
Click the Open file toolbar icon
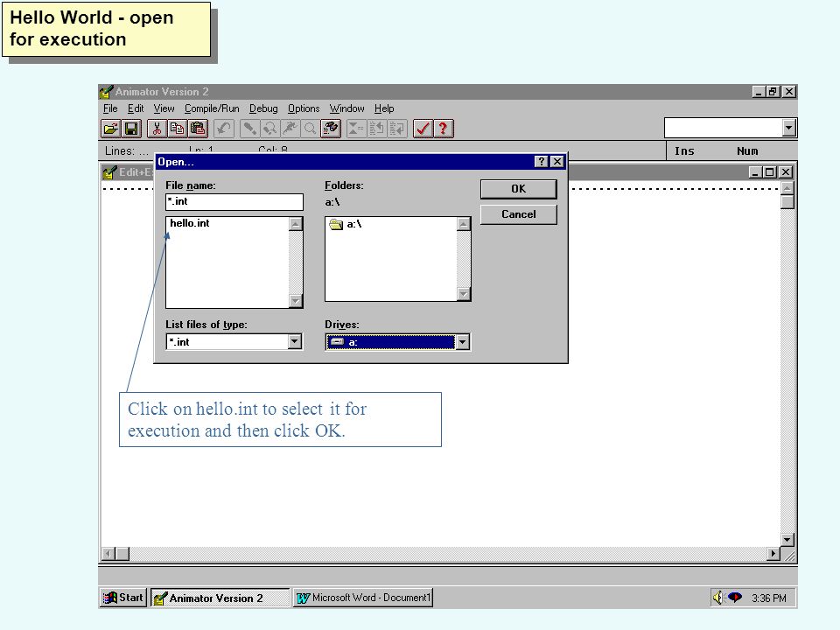pyautogui.click(x=111, y=129)
